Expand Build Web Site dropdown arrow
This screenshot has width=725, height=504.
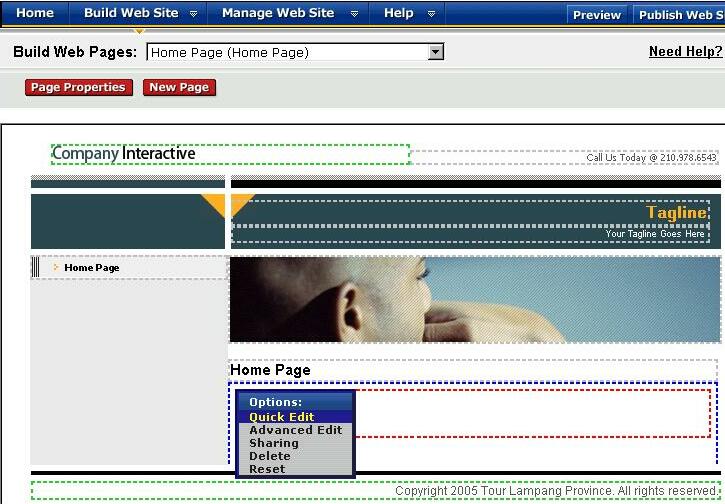pos(194,14)
